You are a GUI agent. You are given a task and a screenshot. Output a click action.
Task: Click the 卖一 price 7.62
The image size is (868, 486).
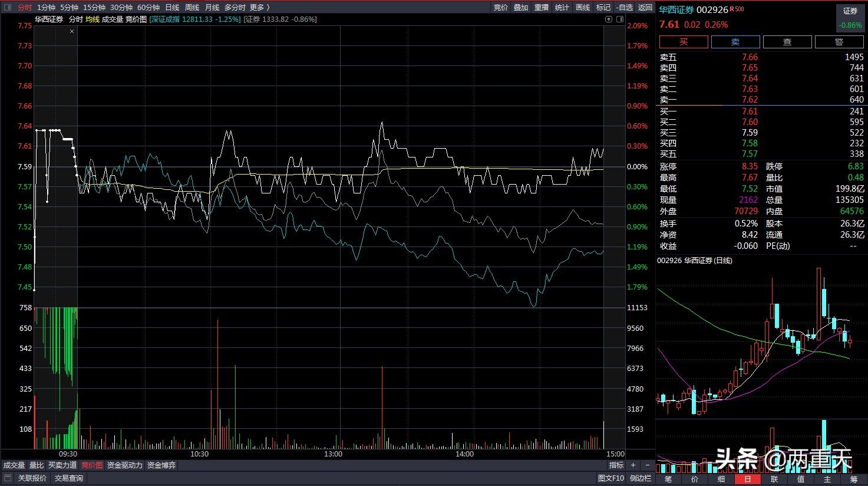click(x=750, y=100)
